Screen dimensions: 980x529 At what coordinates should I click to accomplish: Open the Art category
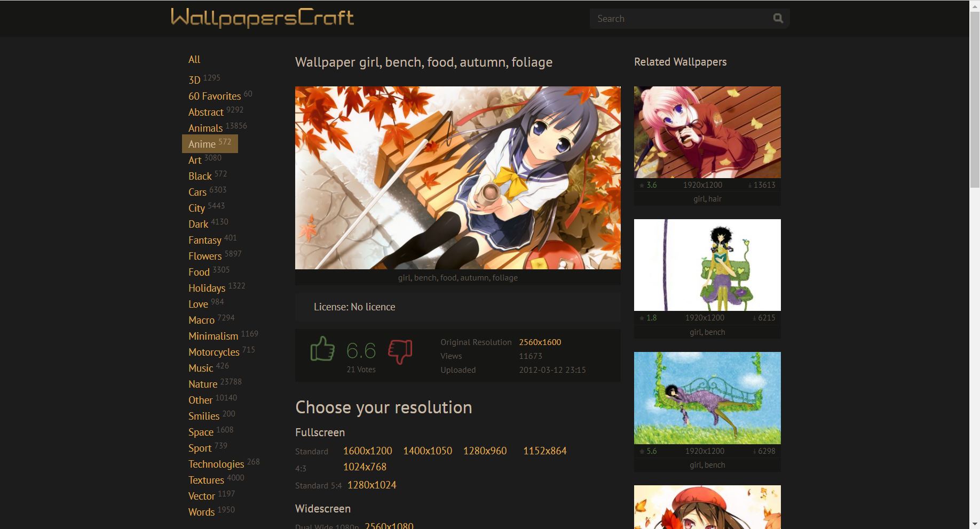pyautogui.click(x=195, y=160)
